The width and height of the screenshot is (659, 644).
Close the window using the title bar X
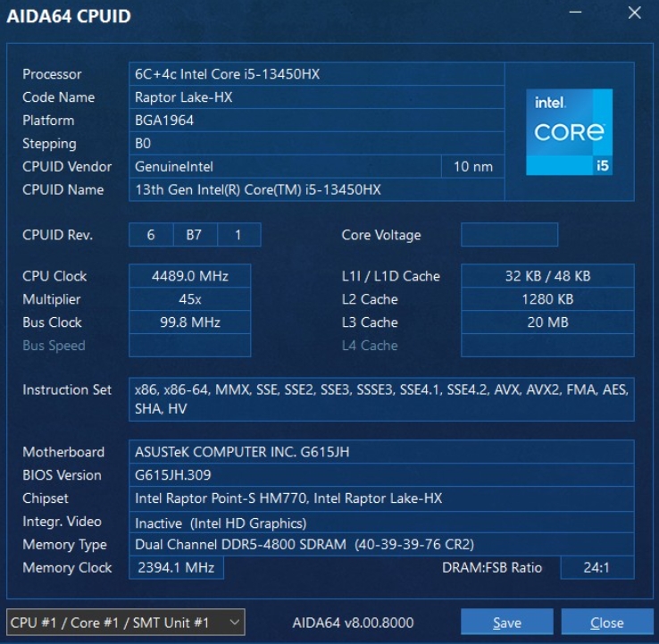coord(634,13)
